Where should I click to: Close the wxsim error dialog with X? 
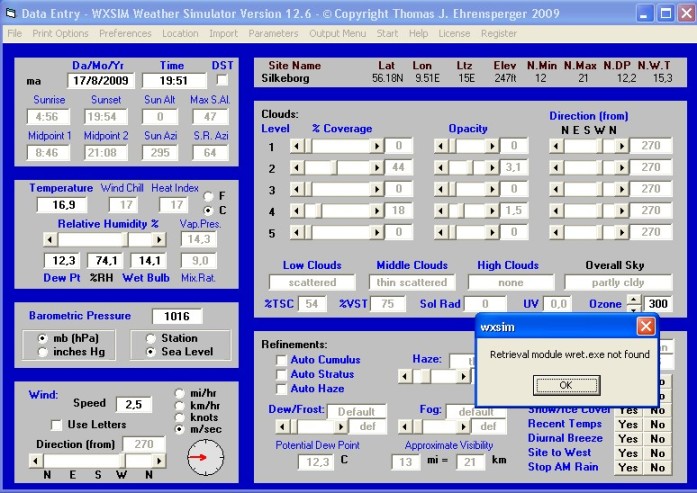645,326
